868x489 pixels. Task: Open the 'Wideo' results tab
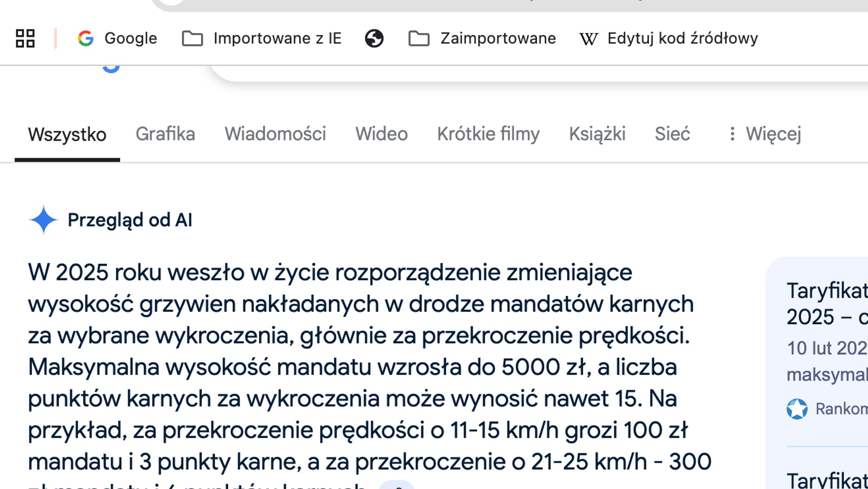click(x=381, y=134)
